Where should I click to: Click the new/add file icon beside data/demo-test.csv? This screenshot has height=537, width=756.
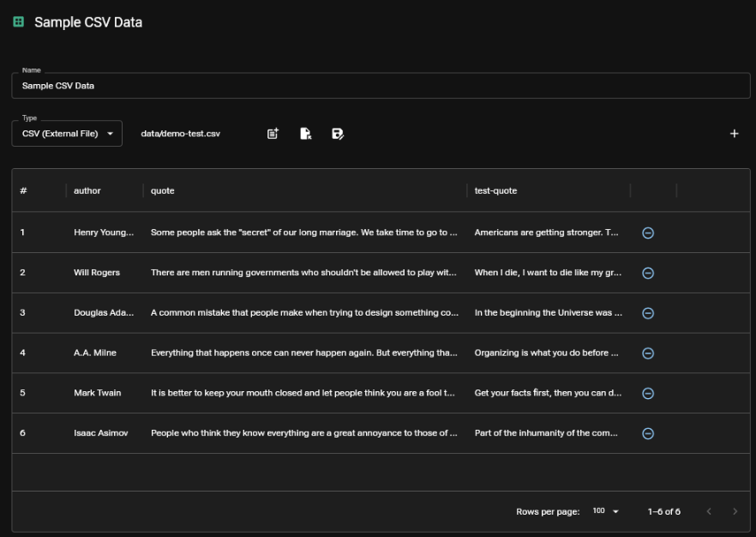[273, 134]
